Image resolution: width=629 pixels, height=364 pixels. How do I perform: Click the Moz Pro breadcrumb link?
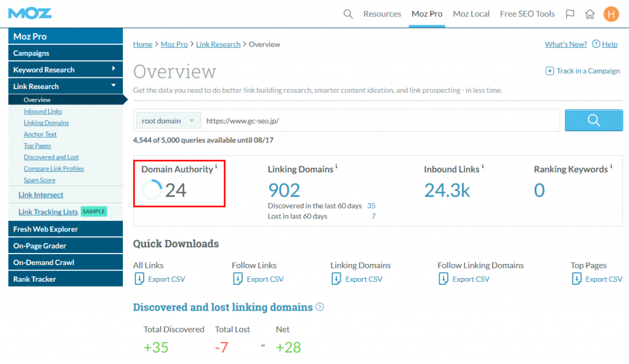[x=174, y=44]
